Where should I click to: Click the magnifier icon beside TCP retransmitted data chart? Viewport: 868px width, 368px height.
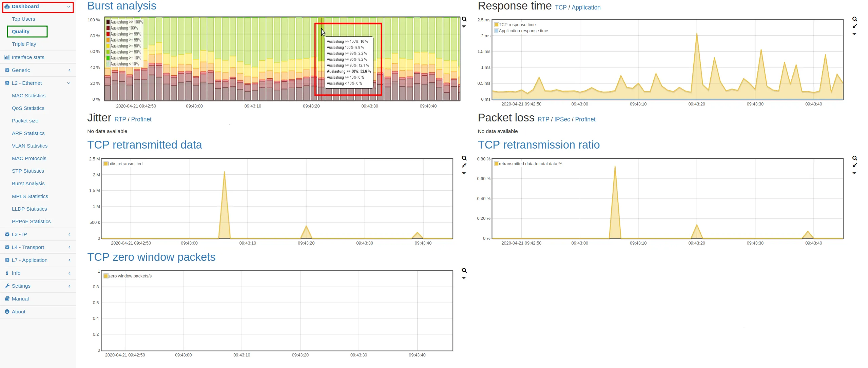[464, 158]
